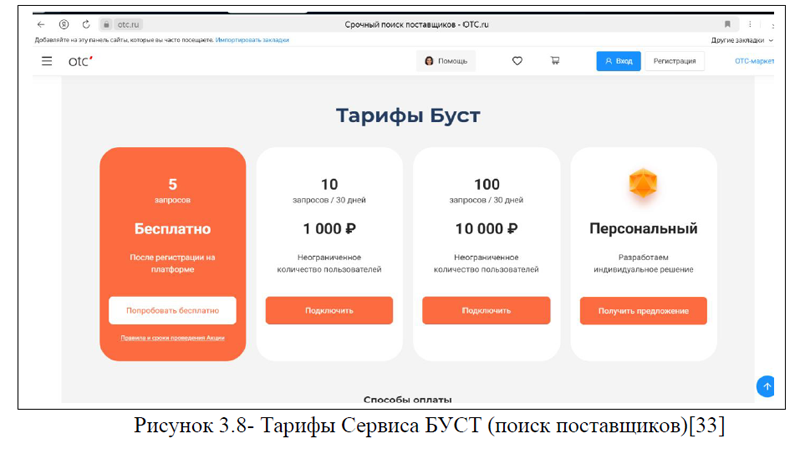Click the orange gem Персональный icon
The width and height of the screenshot is (800, 454).
tap(643, 184)
